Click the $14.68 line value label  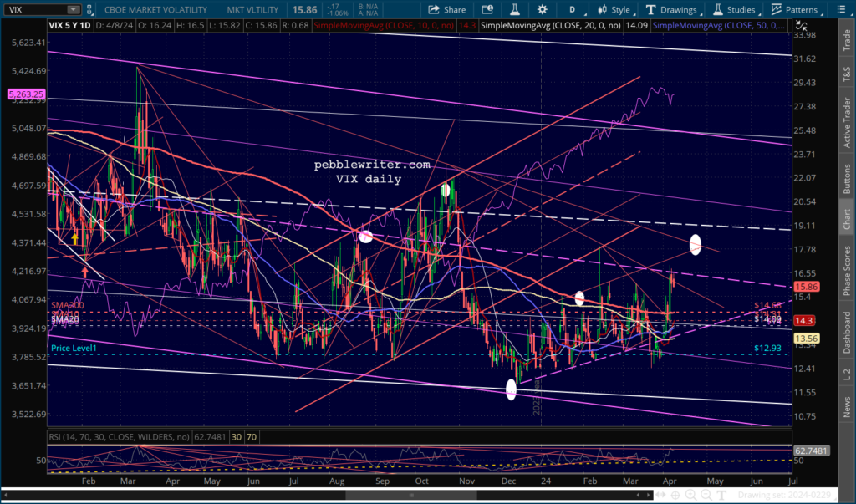pyautogui.click(x=767, y=305)
